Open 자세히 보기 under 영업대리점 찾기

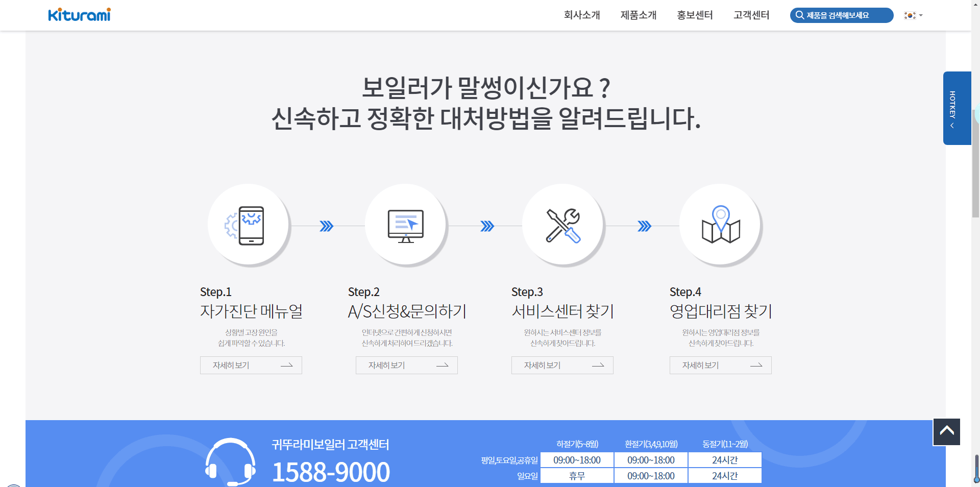[721, 366]
